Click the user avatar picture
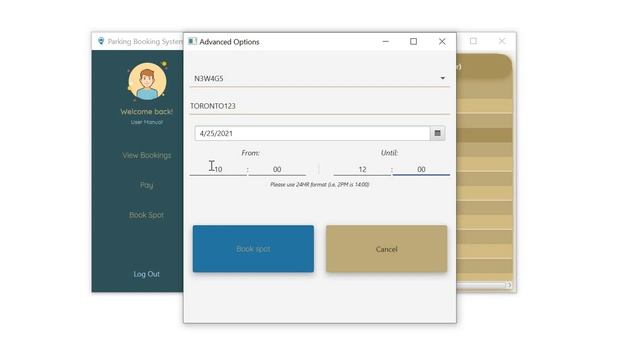Viewport: 640px width, 360px height. (147, 81)
